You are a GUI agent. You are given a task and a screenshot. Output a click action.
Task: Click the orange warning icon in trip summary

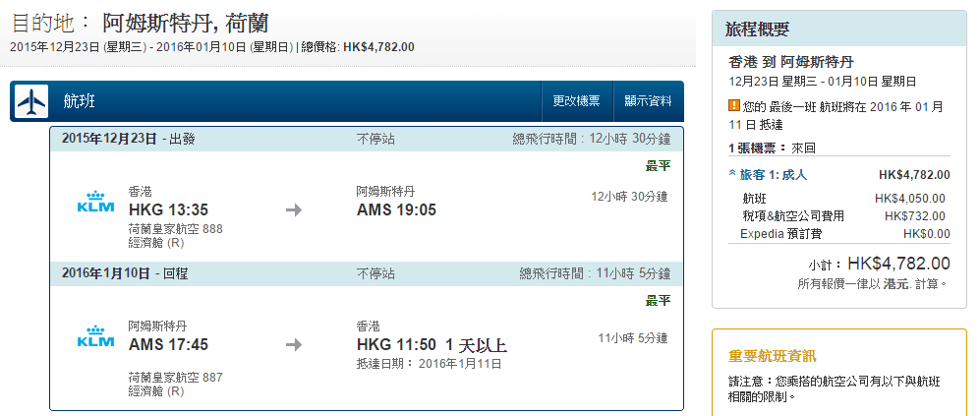(x=734, y=105)
